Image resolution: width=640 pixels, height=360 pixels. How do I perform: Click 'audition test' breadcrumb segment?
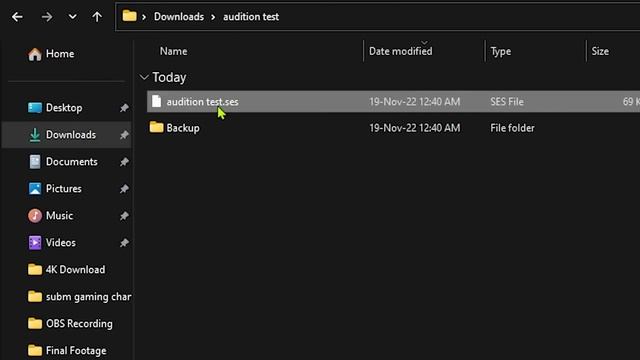point(251,17)
